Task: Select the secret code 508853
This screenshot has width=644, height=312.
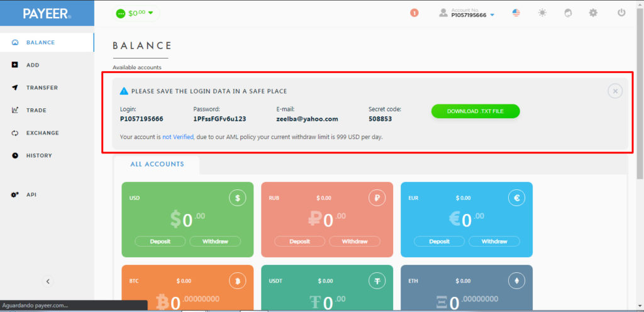Action: (380, 119)
